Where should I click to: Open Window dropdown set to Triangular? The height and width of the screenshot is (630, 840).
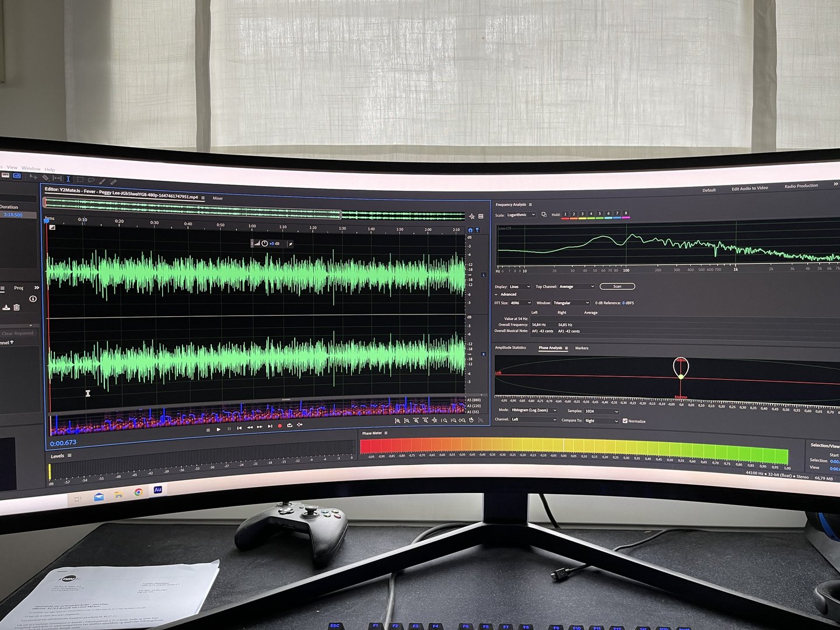point(571,303)
